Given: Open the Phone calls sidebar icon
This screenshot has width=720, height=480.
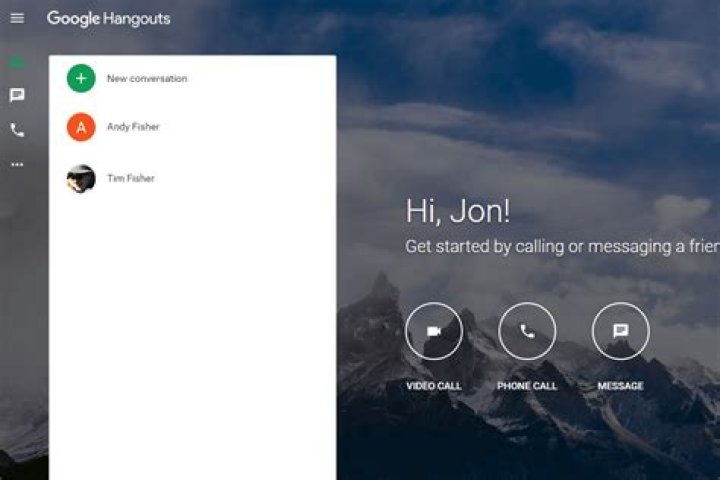Looking at the screenshot, I should click(x=17, y=130).
